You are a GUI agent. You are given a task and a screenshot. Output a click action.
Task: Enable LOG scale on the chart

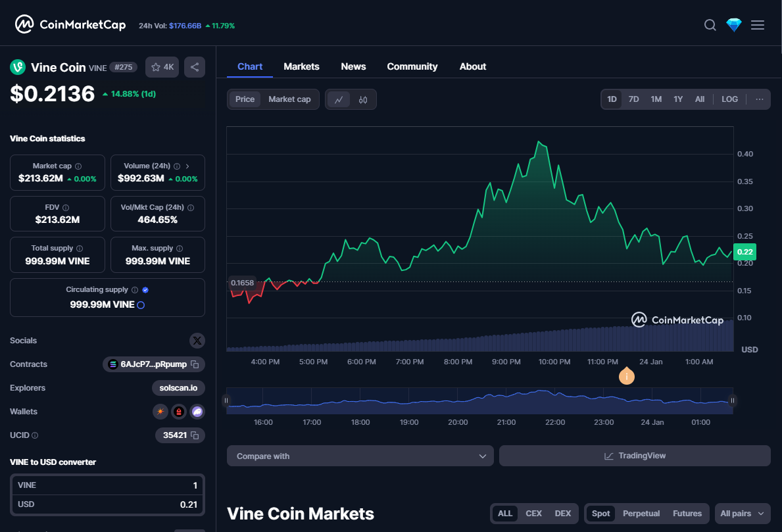[729, 99]
